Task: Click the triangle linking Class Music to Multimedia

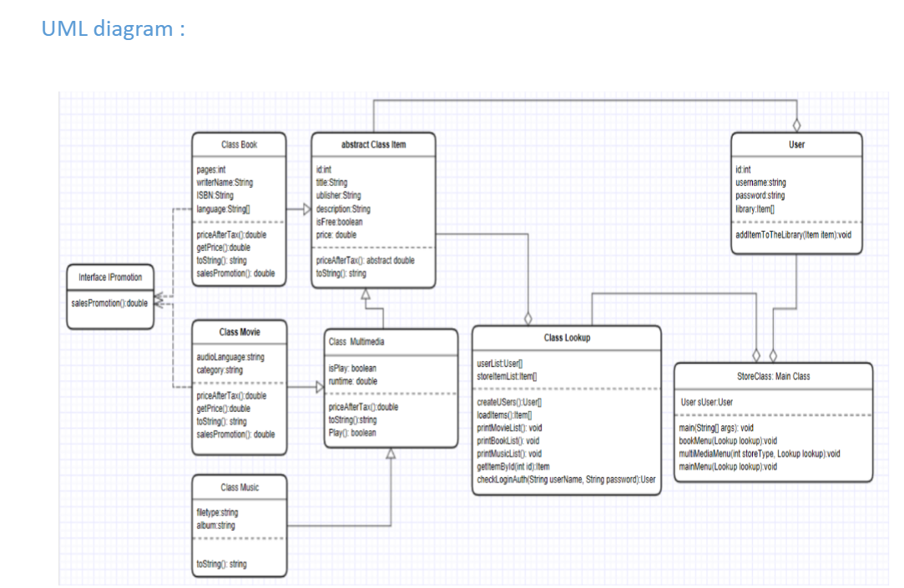Action: click(390, 451)
